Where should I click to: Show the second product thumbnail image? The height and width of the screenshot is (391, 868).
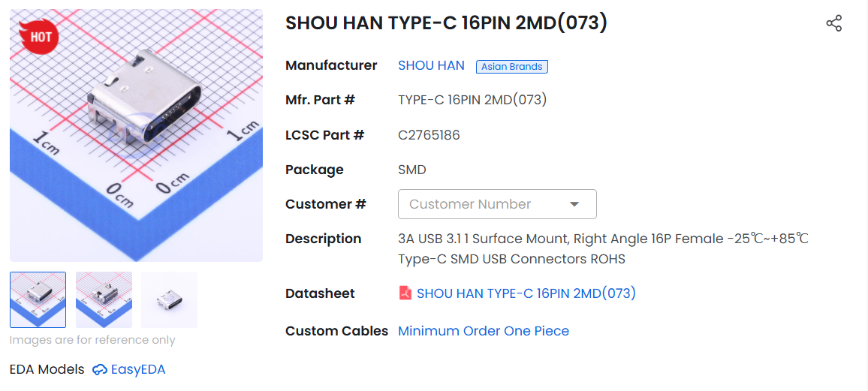pyautogui.click(x=104, y=299)
